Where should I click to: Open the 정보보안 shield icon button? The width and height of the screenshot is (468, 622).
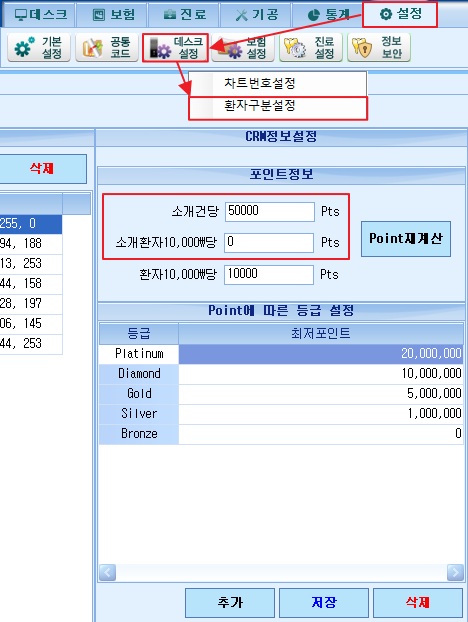pyautogui.click(x=379, y=48)
